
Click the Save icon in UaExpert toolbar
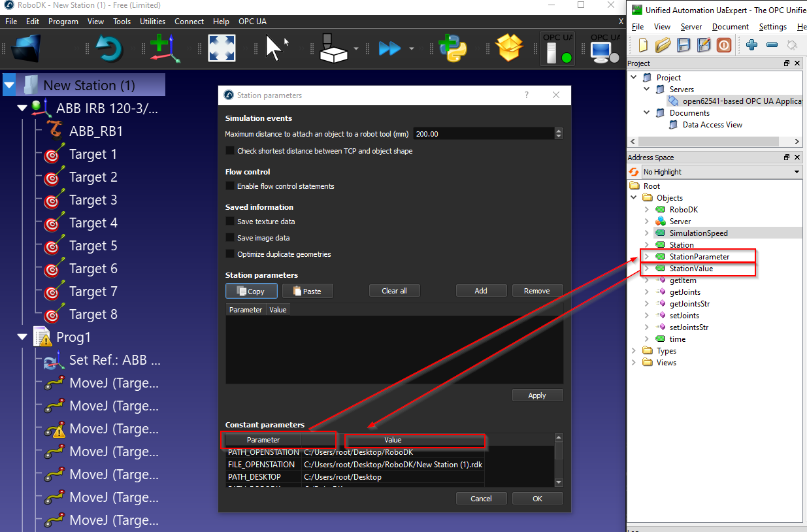pyautogui.click(x=683, y=45)
